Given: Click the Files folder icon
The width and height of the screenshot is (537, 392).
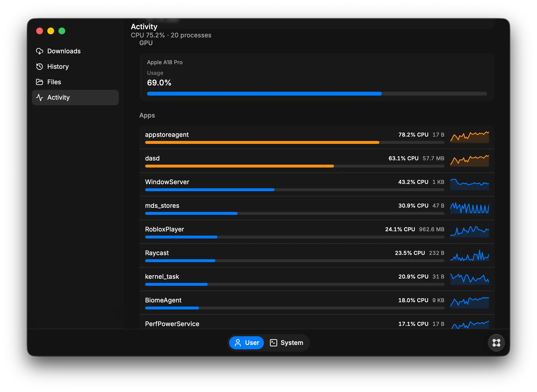Looking at the screenshot, I should 40,82.
